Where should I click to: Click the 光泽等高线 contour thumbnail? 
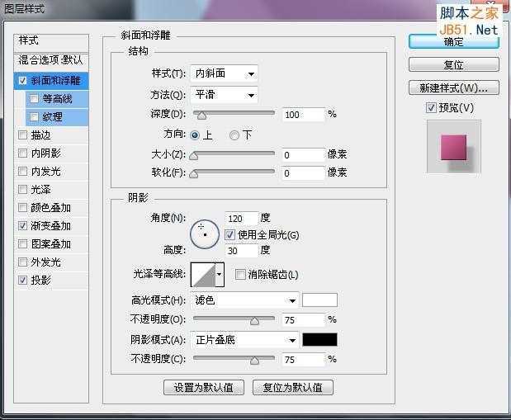(203, 275)
